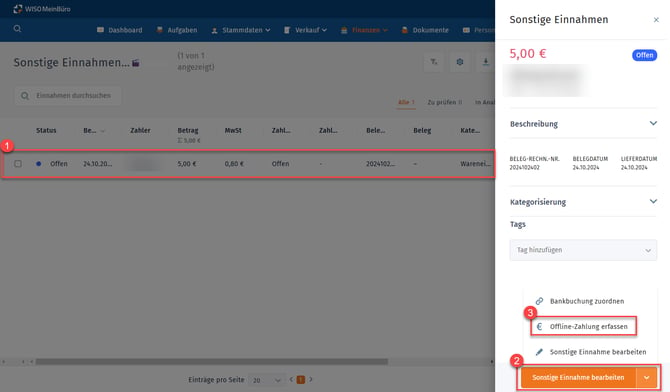Open the Einträge pro Seite dropdown
670x392 pixels.
click(x=266, y=380)
